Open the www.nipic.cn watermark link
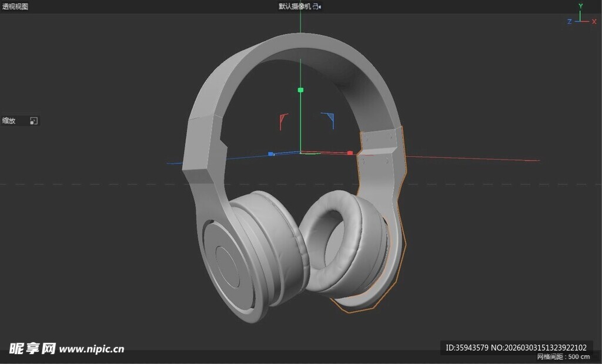Image resolution: width=602 pixels, height=364 pixels. click(92, 349)
